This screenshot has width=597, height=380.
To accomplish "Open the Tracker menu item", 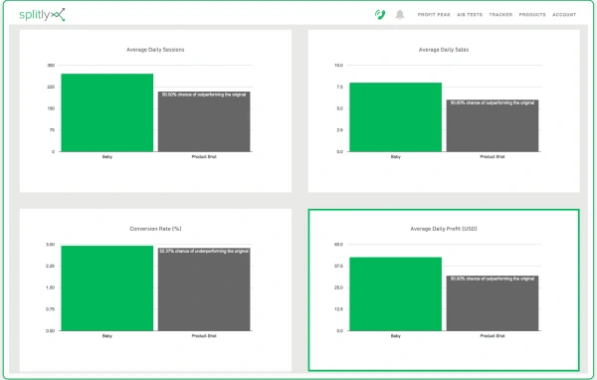I will (x=500, y=14).
